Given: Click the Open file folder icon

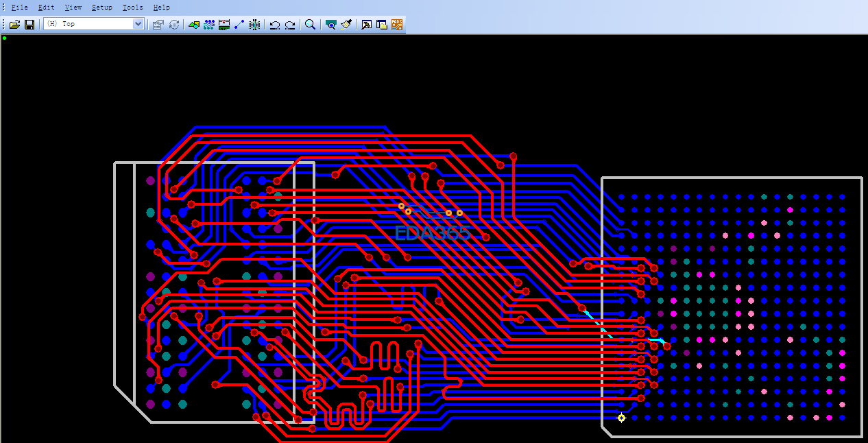Looking at the screenshot, I should coord(14,25).
